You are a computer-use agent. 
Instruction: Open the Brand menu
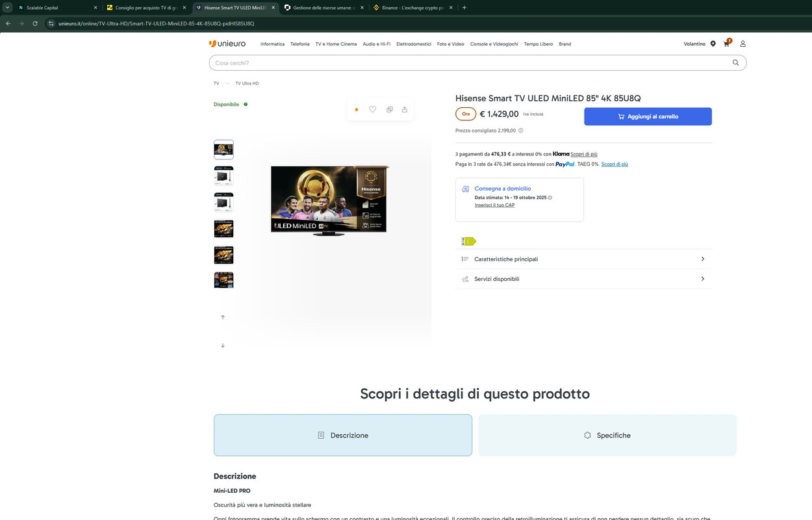[565, 44]
